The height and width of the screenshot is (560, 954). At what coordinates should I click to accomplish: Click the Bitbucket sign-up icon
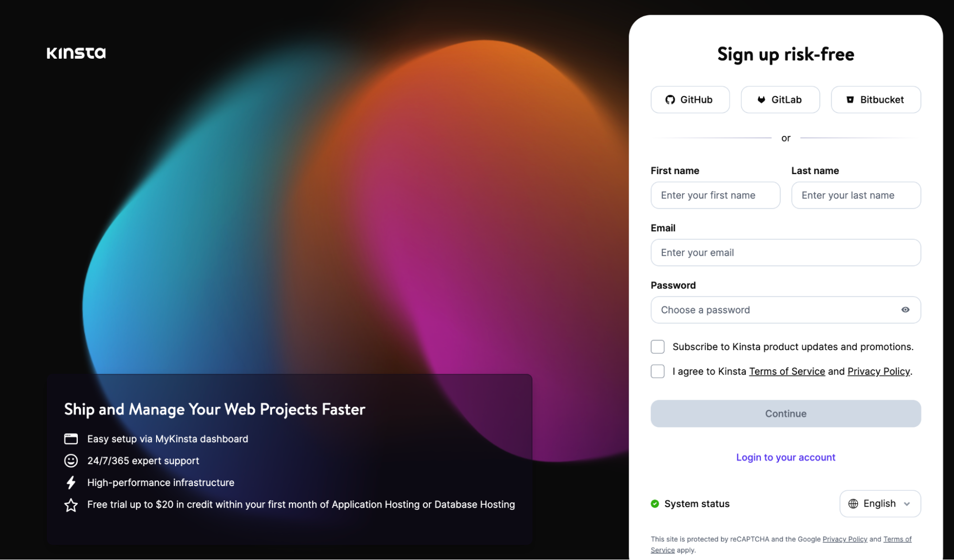(x=850, y=99)
